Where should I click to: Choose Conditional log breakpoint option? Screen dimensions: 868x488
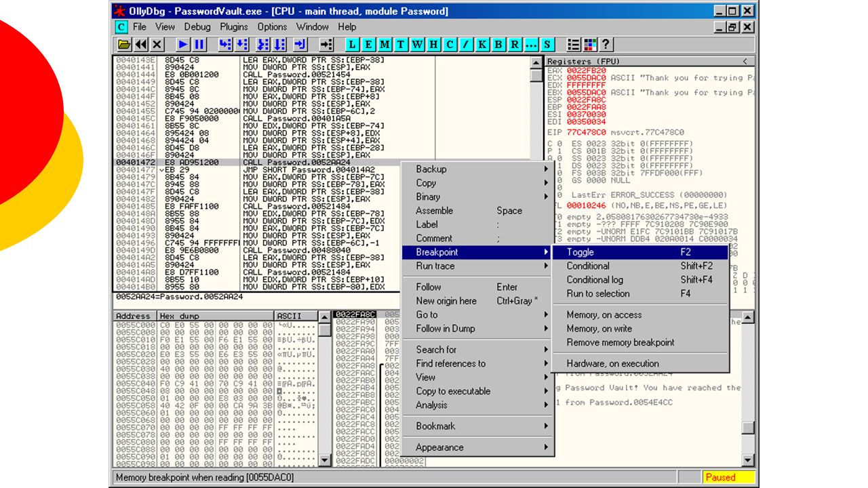coord(640,280)
